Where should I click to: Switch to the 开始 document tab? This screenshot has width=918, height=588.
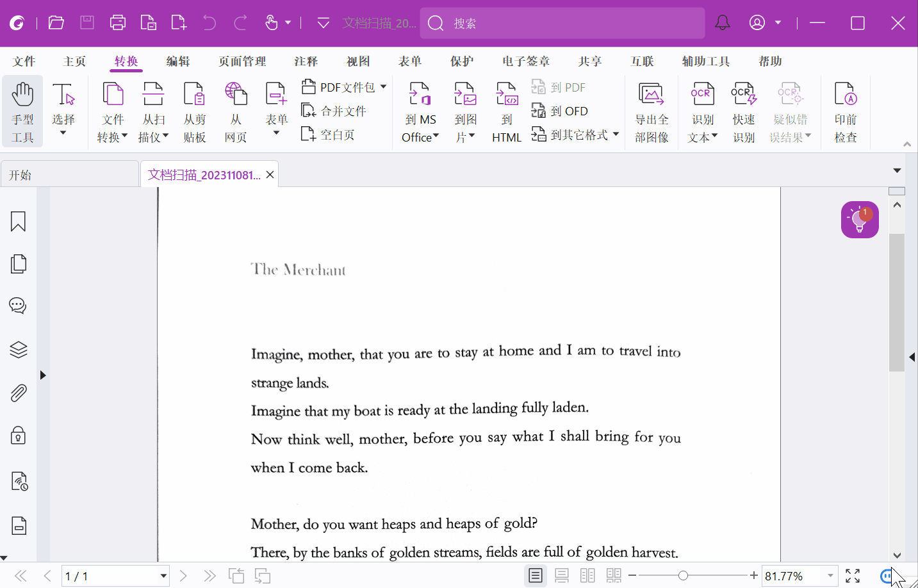[69, 175]
